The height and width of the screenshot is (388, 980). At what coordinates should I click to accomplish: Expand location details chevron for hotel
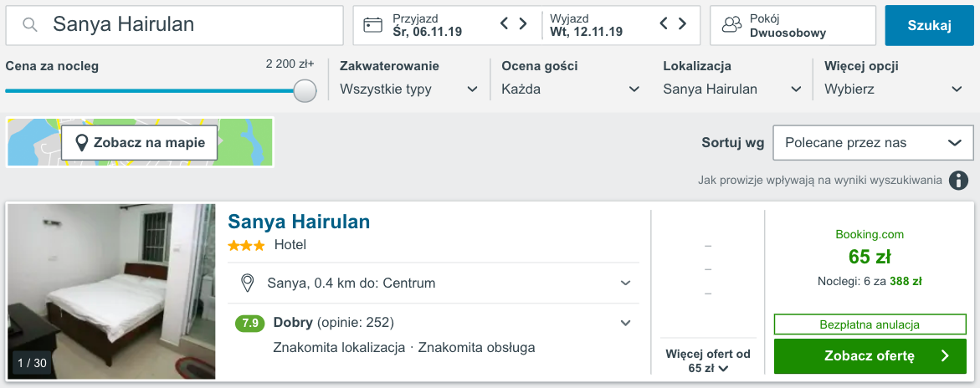pos(626,283)
